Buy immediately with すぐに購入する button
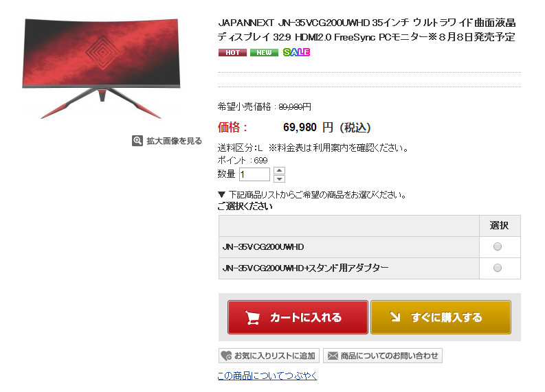 pos(441,317)
